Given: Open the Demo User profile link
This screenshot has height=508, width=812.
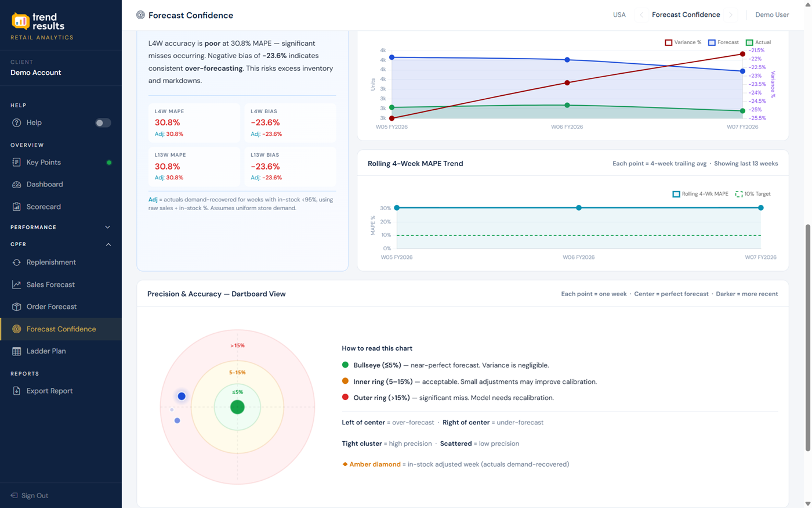Looking at the screenshot, I should [x=771, y=15].
